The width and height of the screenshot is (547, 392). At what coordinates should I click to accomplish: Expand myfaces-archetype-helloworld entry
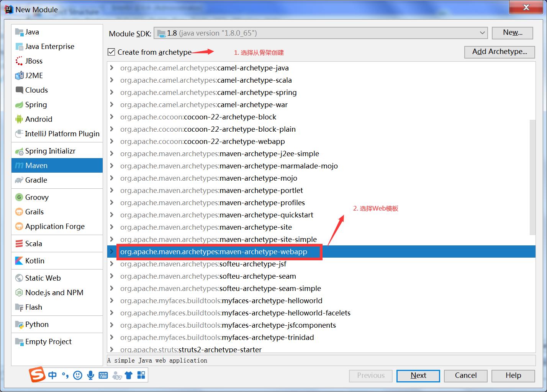[x=111, y=301]
